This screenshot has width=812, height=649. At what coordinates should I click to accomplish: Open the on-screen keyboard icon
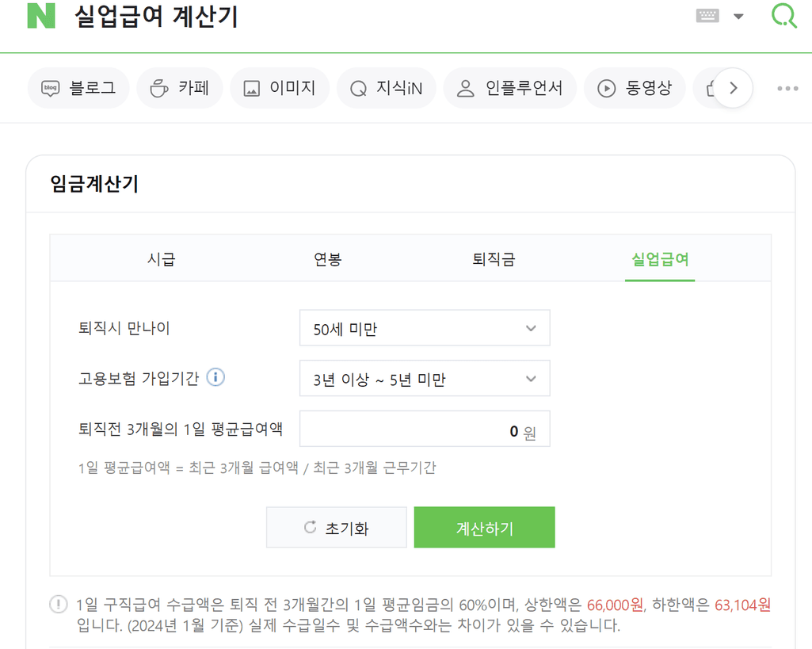[707, 16]
